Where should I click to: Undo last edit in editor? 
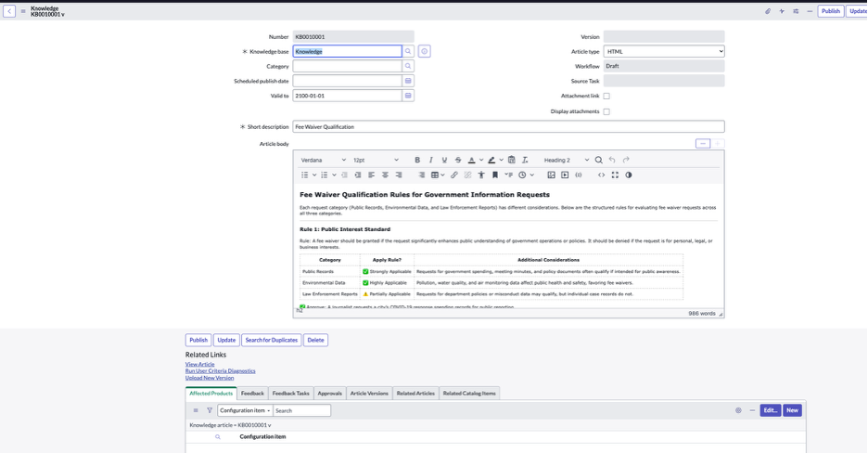coord(612,160)
